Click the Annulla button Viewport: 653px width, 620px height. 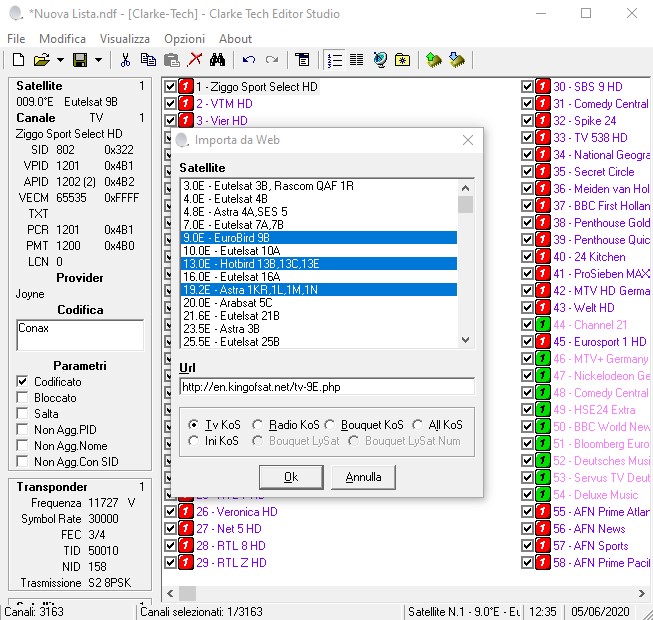(364, 477)
